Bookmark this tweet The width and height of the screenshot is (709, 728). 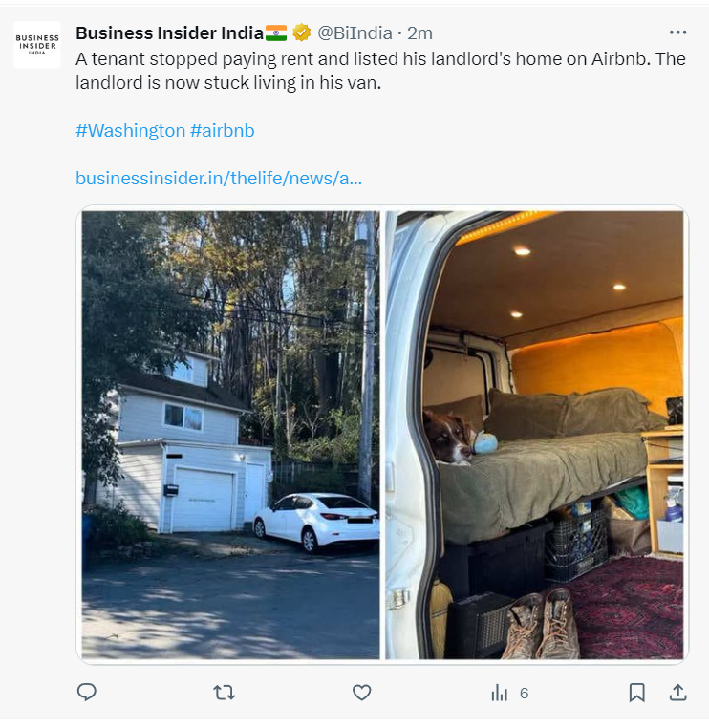tap(636, 693)
